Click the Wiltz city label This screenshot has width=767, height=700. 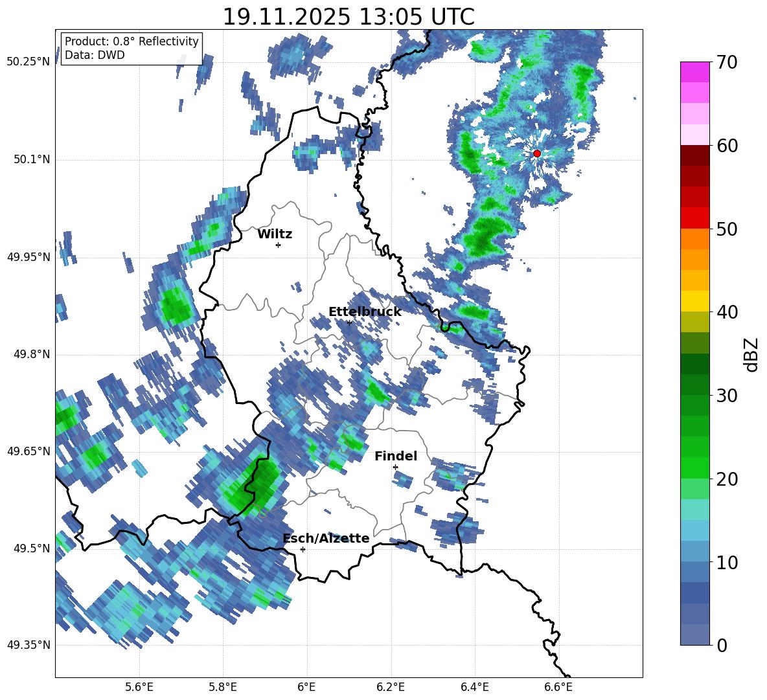275,234
